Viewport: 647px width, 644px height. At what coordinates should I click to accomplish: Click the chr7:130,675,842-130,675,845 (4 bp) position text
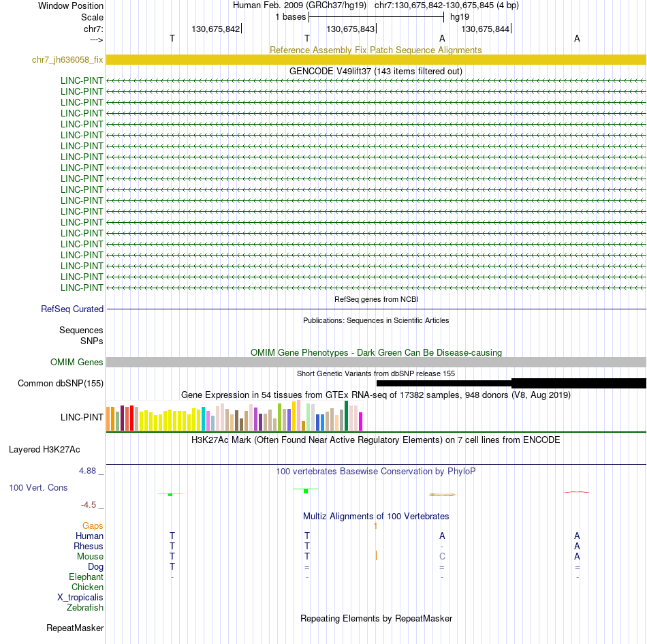pos(447,5)
